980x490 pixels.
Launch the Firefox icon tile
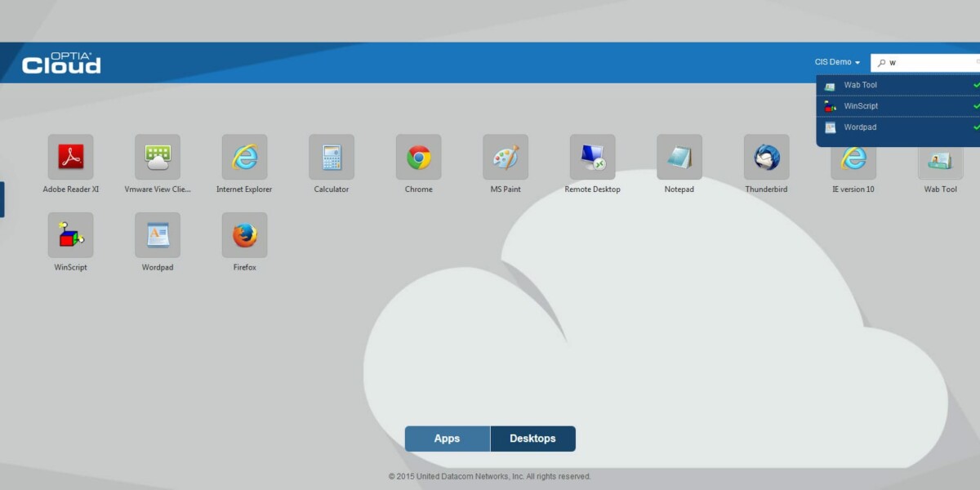click(x=245, y=235)
